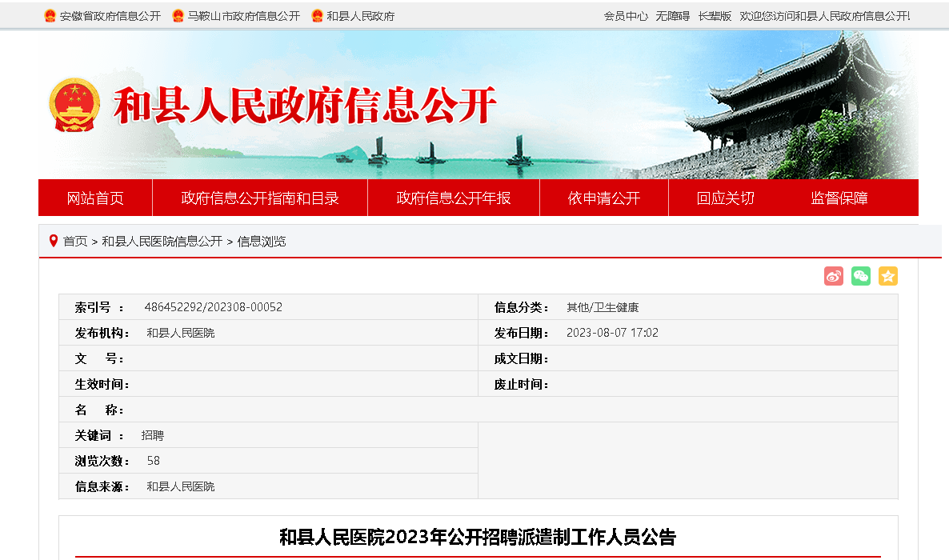Click index number 486452292/202308-00052

pyautogui.click(x=214, y=307)
